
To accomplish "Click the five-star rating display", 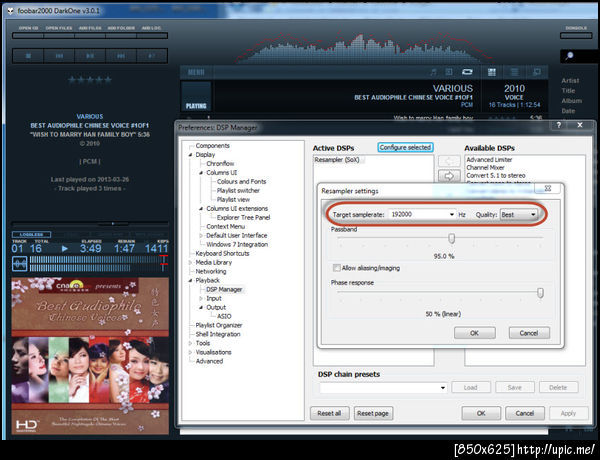I will [x=90, y=80].
